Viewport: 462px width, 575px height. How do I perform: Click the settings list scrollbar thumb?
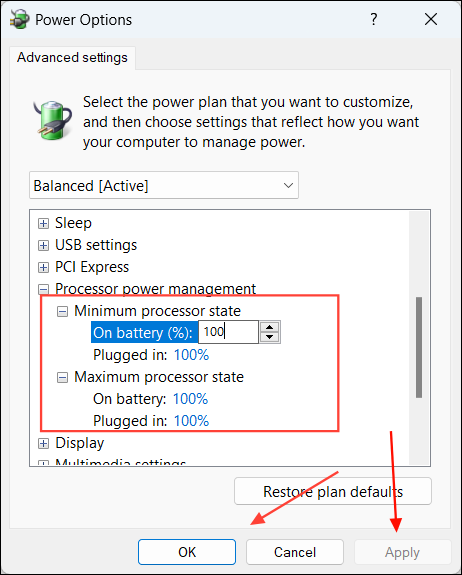coord(419,347)
